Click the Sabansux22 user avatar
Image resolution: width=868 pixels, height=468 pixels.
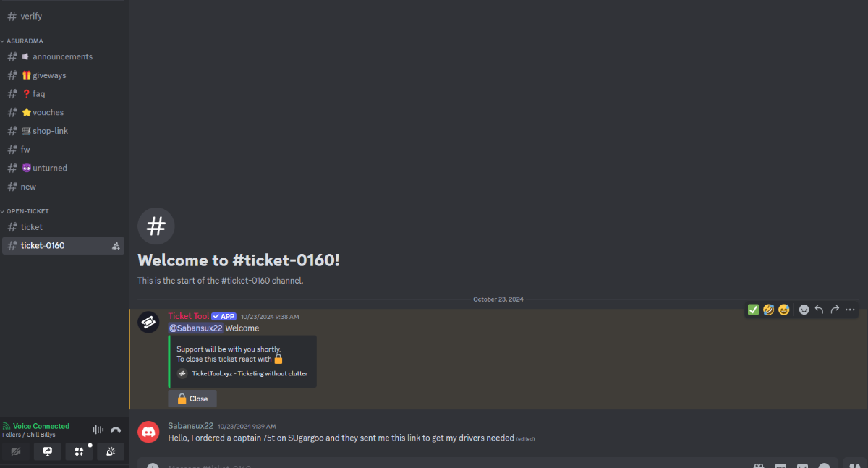[148, 432]
